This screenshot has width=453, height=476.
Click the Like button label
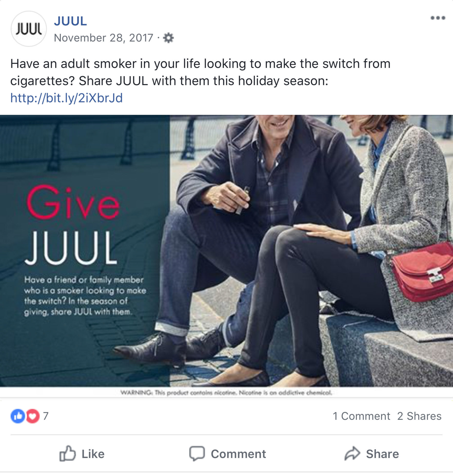tap(93, 454)
